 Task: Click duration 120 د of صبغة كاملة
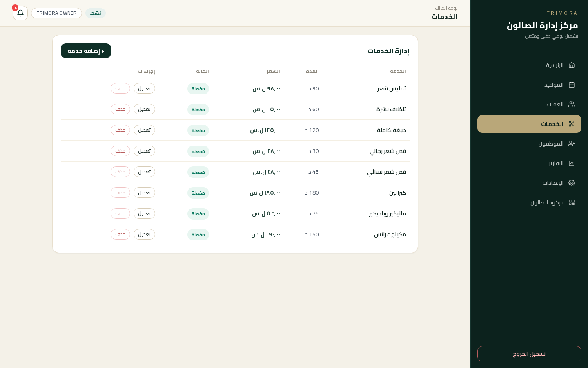[x=312, y=130]
